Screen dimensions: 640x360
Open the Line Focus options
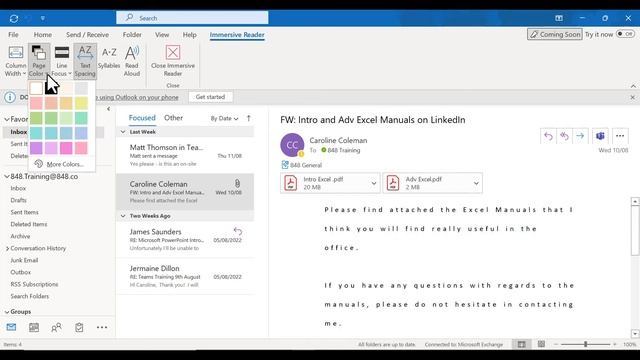(x=62, y=61)
